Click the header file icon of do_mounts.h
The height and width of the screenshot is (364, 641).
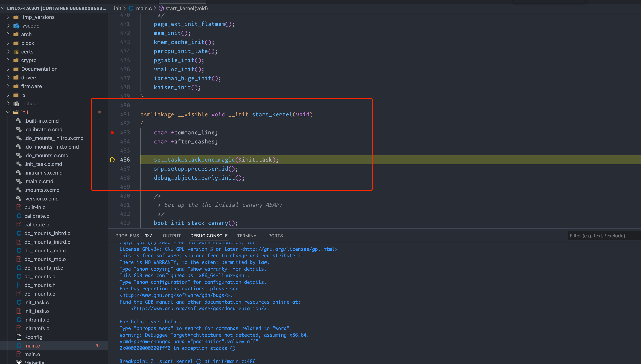19,285
